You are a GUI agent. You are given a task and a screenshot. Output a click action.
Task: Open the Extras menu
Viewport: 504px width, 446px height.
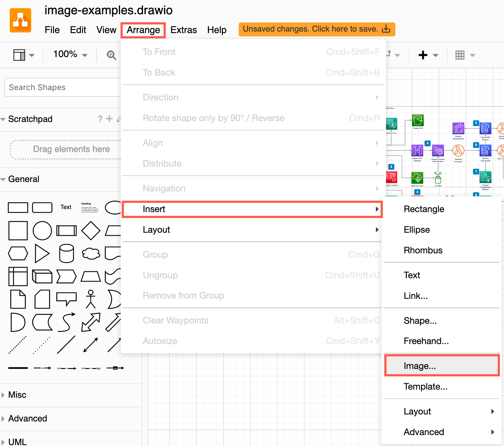click(x=183, y=30)
